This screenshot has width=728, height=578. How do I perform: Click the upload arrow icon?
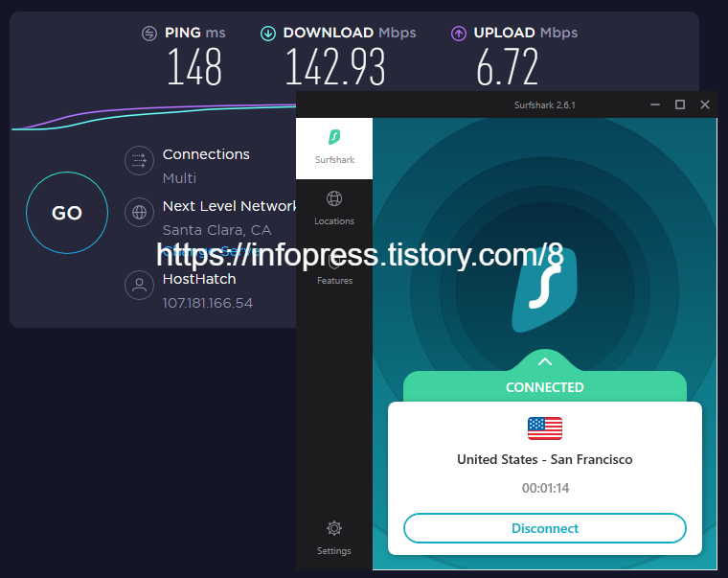(x=459, y=34)
